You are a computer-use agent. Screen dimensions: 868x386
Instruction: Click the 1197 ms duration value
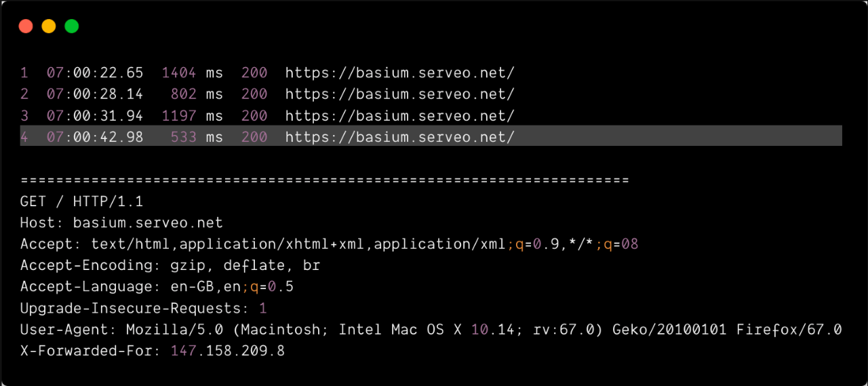click(x=193, y=116)
